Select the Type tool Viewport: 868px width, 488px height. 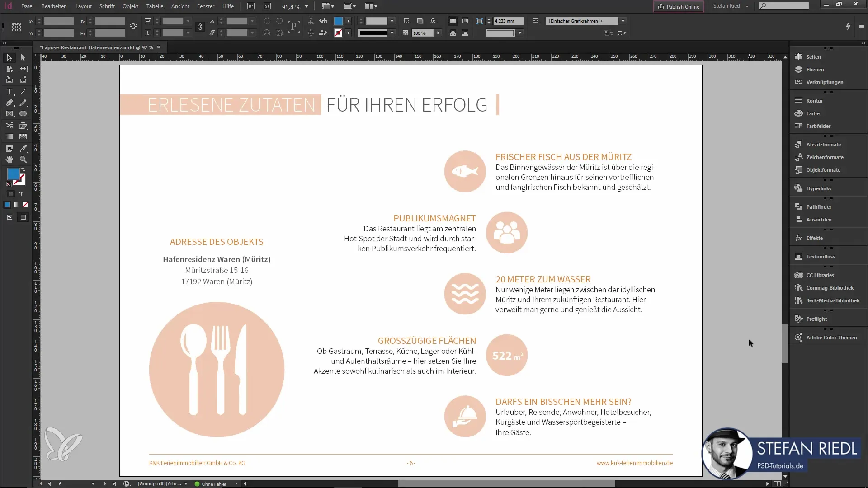coord(9,92)
